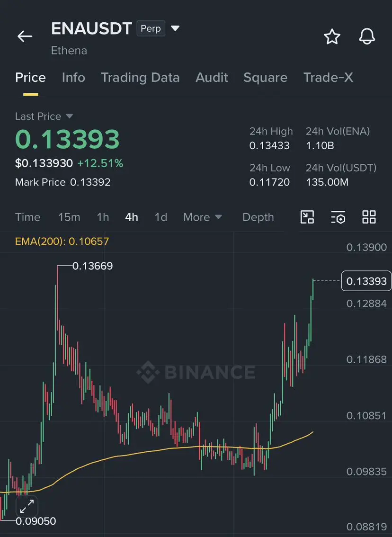The width and height of the screenshot is (392, 537).
Task: Open chart indicator settings icon
Action: coord(338,217)
